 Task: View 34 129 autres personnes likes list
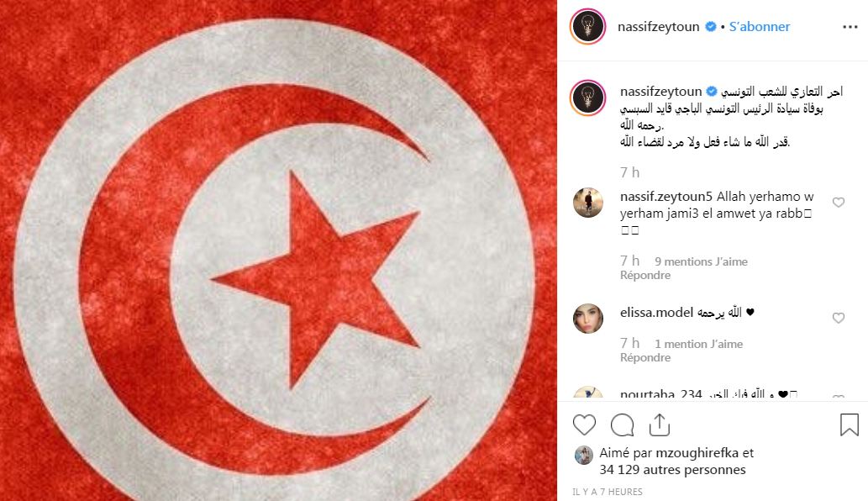[x=672, y=470]
